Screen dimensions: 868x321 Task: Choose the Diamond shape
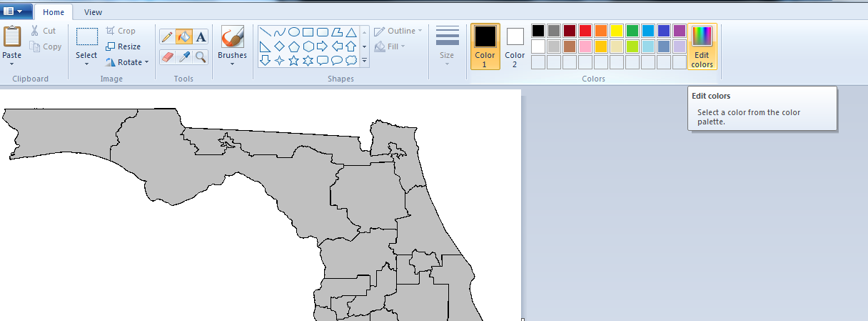[x=279, y=46]
